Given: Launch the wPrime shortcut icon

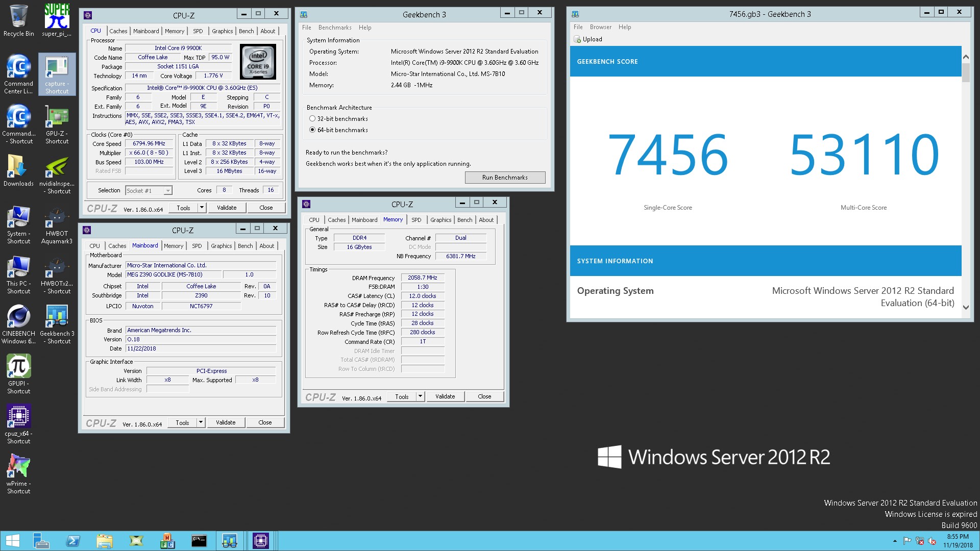Looking at the screenshot, I should tap(19, 474).
